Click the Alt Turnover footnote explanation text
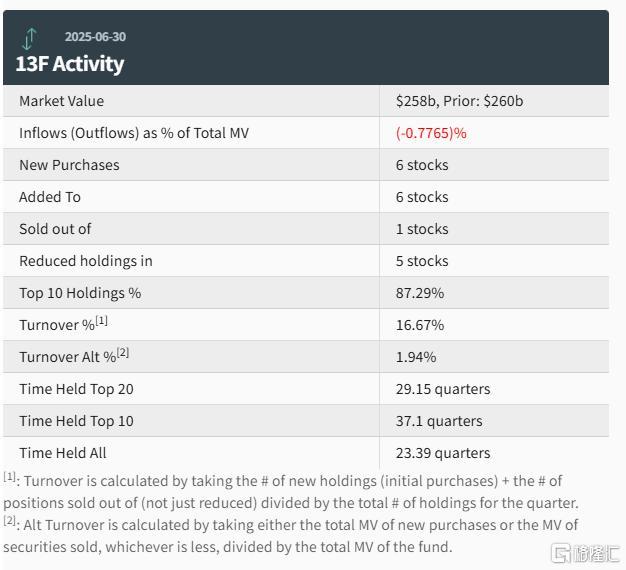The image size is (626, 570). click(x=290, y=535)
